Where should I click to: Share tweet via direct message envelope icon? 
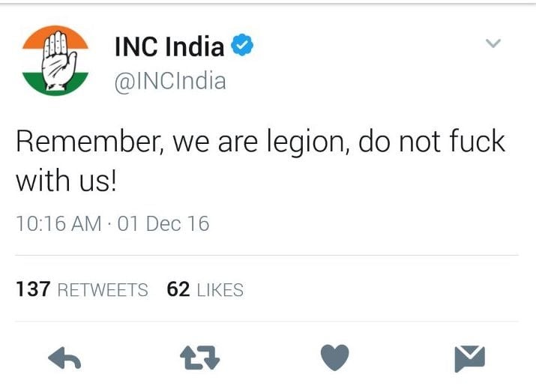click(x=470, y=358)
